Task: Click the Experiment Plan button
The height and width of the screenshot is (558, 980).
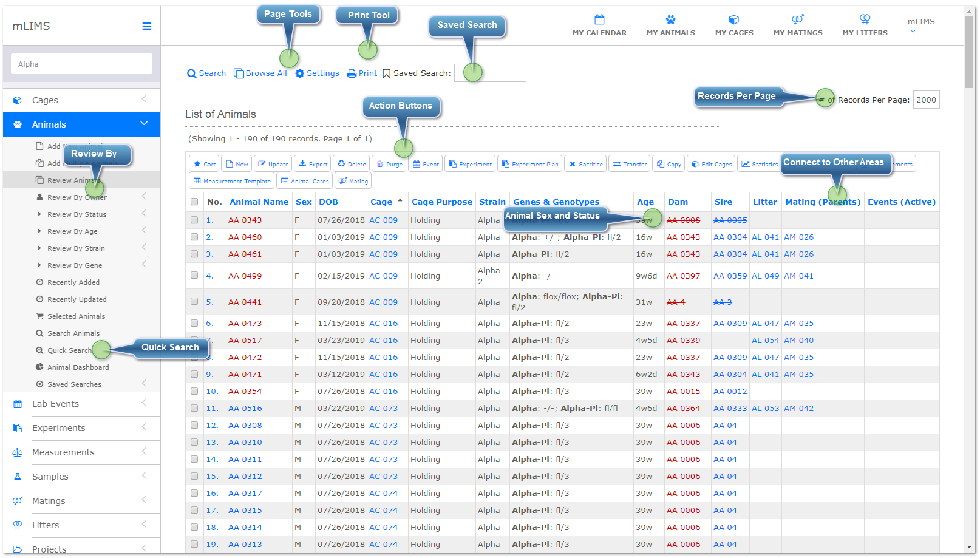Action: coord(530,164)
